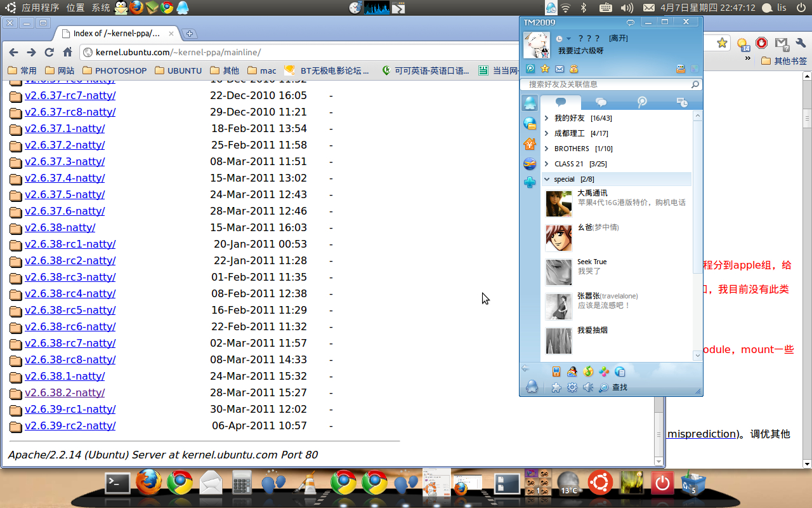Open the v2.6.39-rc2-natty/ folder link

click(70, 425)
